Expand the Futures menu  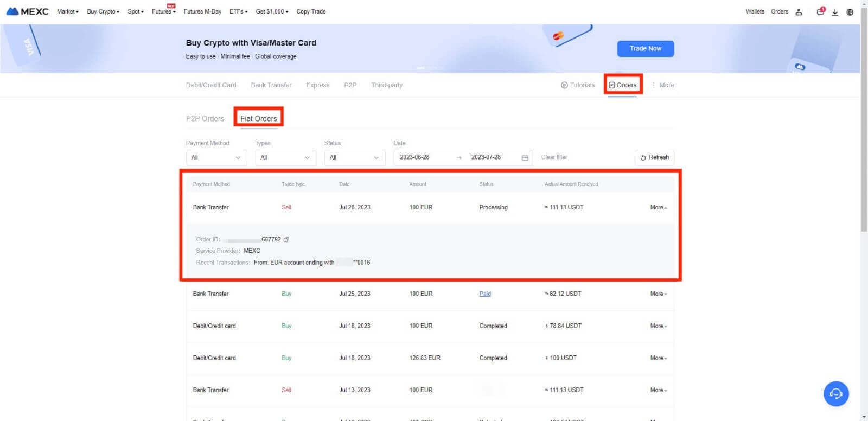point(164,11)
